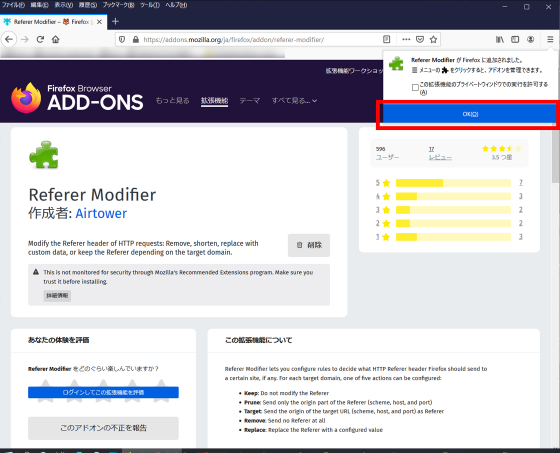Image resolution: width=560 pixels, height=453 pixels.
Task: Open the Airtower author link
Action: pyautogui.click(x=101, y=213)
